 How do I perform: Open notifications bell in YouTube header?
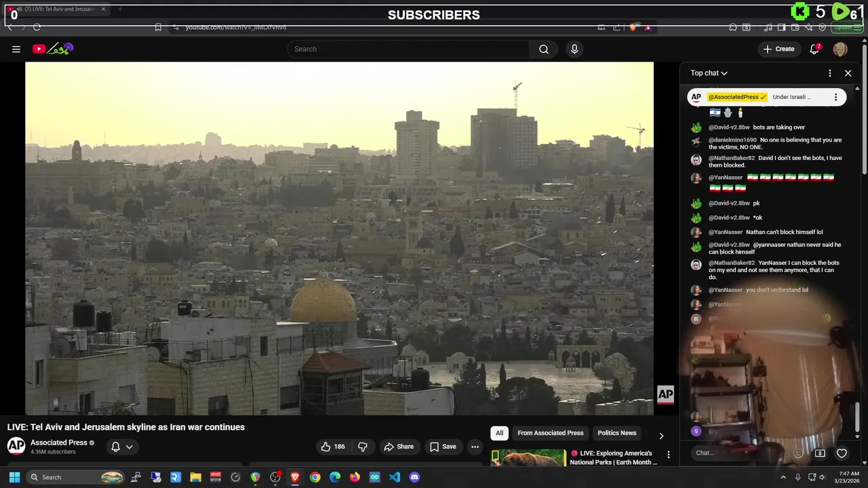815,49
